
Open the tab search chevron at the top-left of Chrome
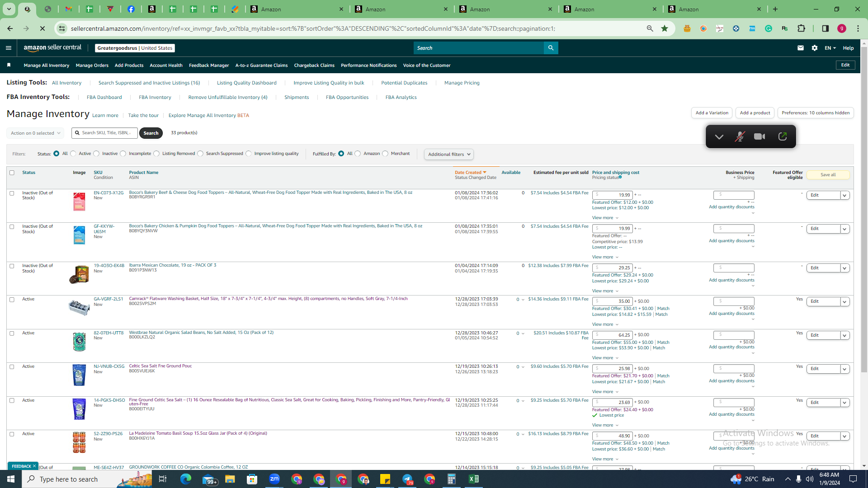tap(9, 9)
